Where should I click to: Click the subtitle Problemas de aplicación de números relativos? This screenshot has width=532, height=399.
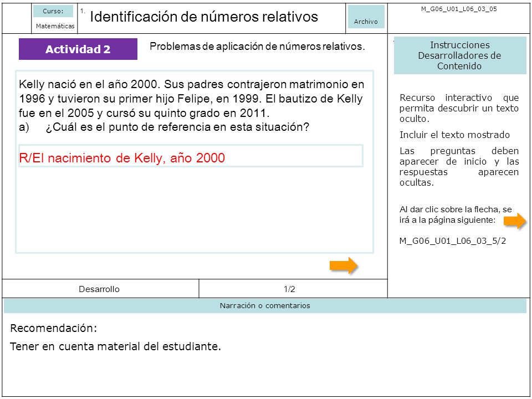tap(257, 47)
